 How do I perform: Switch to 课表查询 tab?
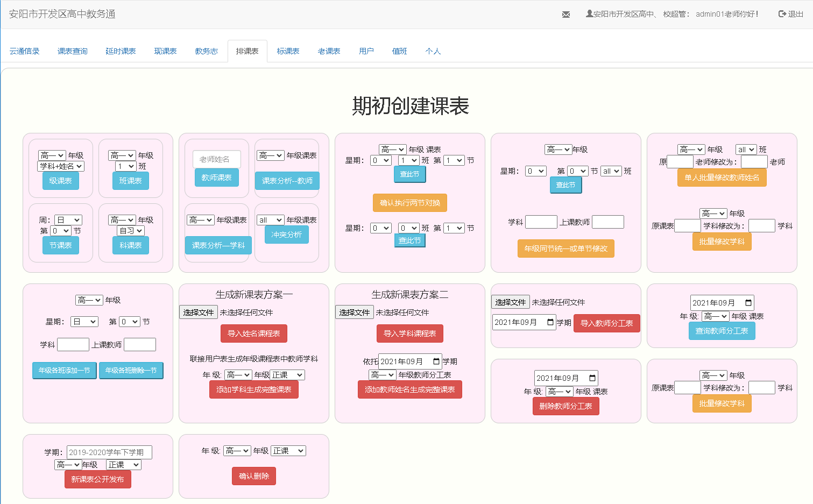point(73,51)
